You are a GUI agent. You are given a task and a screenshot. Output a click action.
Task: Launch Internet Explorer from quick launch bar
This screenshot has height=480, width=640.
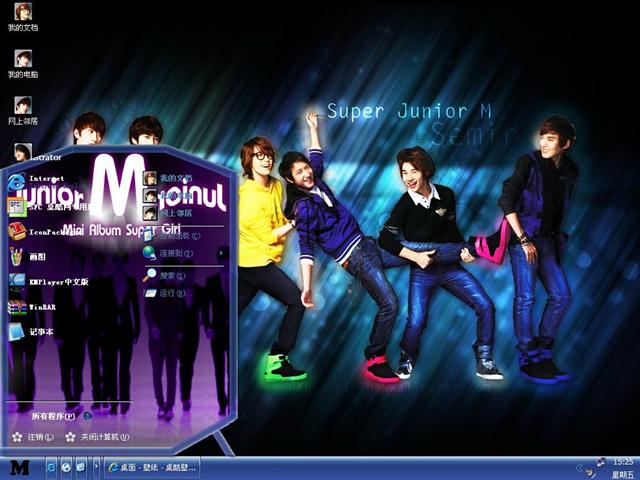pos(51,467)
